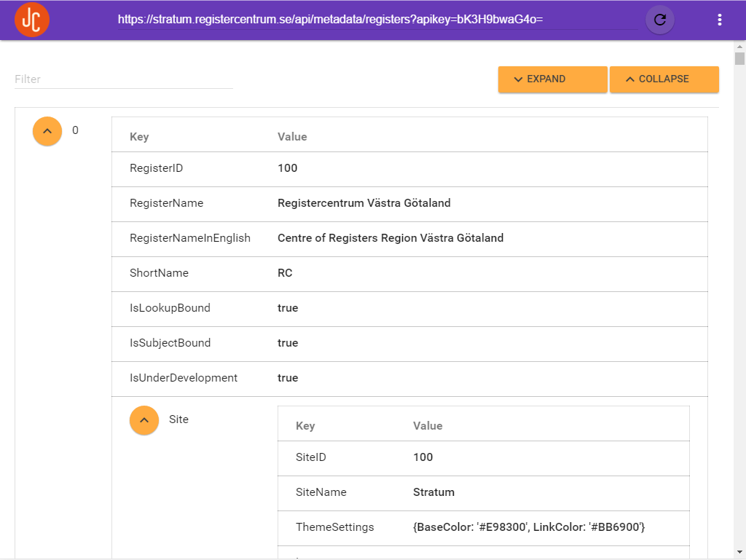Click the vertical scrollbar track
Screen dimensions: 746x560
[739, 291]
